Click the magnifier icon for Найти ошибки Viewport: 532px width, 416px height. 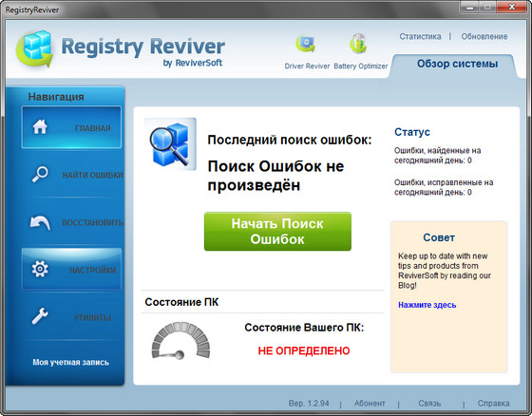(40, 175)
